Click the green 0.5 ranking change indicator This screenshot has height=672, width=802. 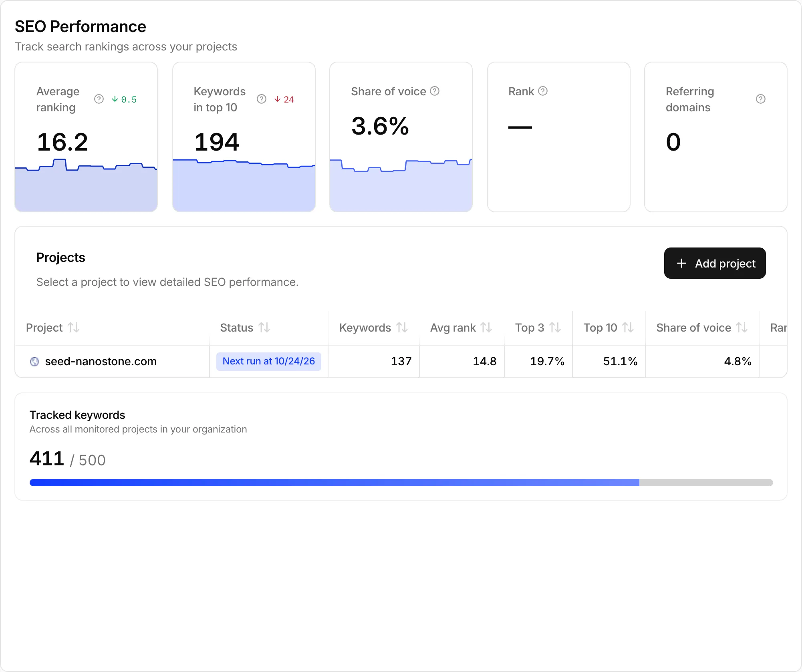[x=124, y=99]
